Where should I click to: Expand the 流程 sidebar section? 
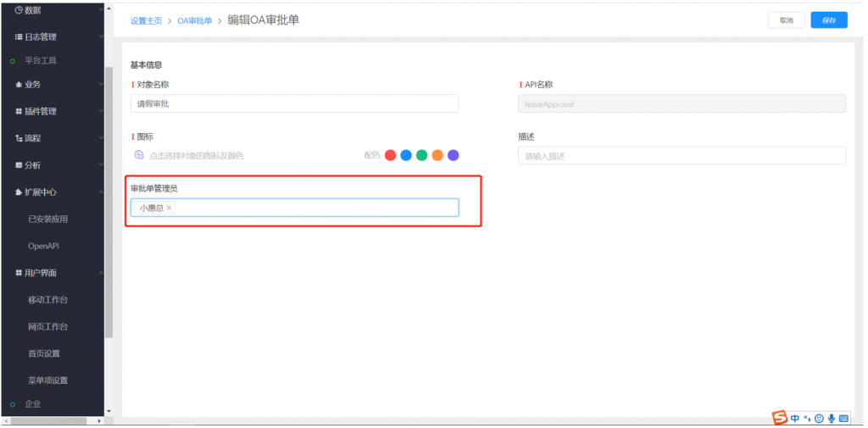point(51,138)
